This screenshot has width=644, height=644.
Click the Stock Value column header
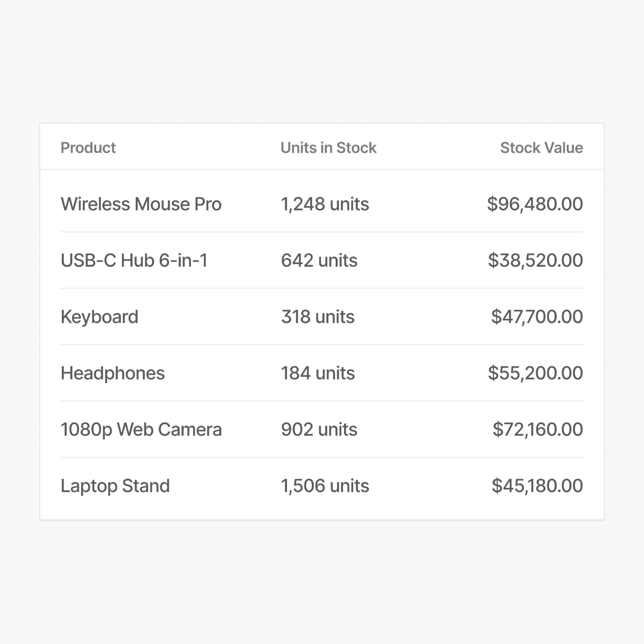pyautogui.click(x=541, y=148)
